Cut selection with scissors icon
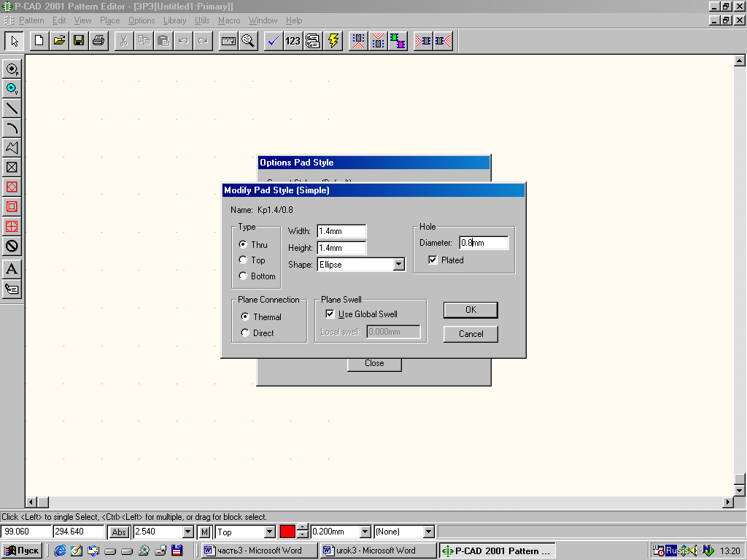747x560 pixels. (x=124, y=41)
